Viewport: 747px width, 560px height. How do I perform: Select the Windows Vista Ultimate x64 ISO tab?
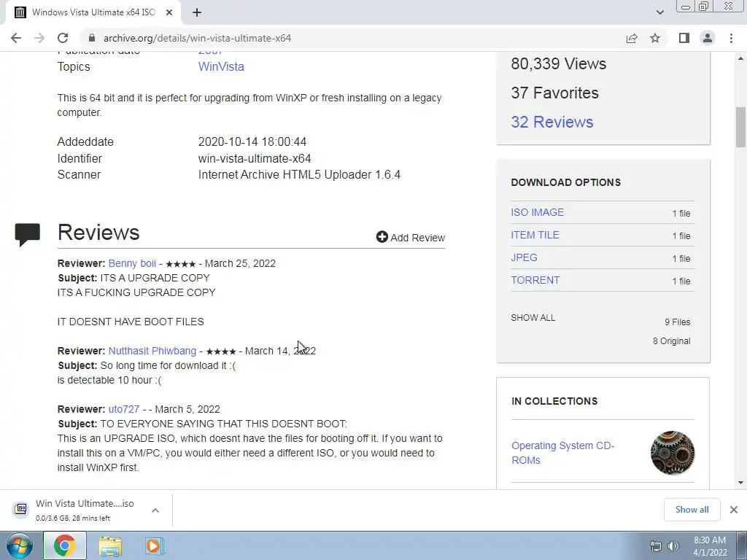(93, 12)
